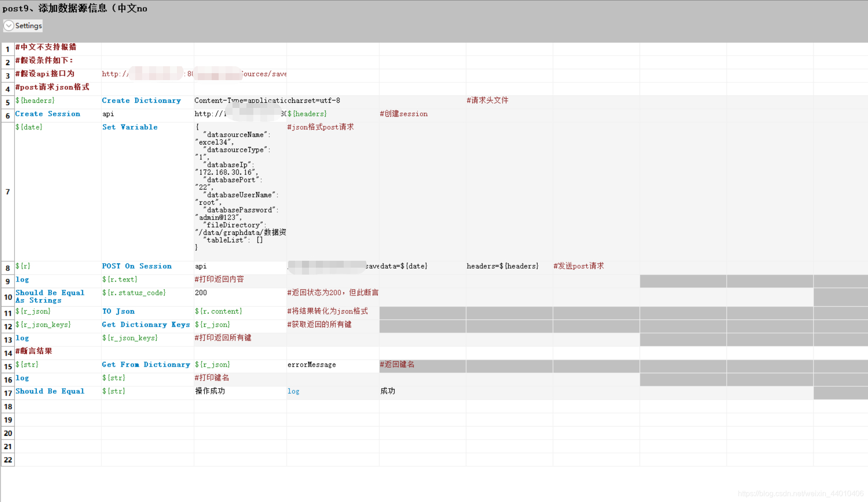Click the 200 status code value cell
The height and width of the screenshot is (502, 868).
point(201,293)
